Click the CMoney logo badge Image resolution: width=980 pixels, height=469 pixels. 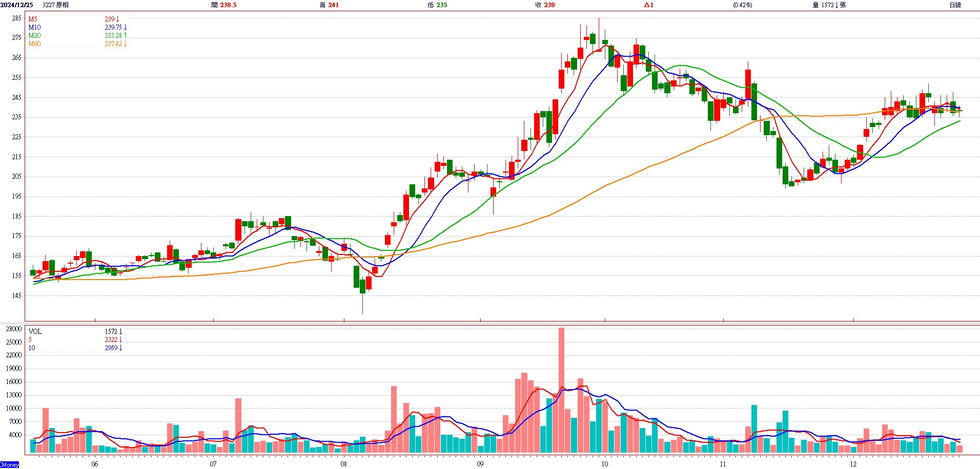coord(9,465)
